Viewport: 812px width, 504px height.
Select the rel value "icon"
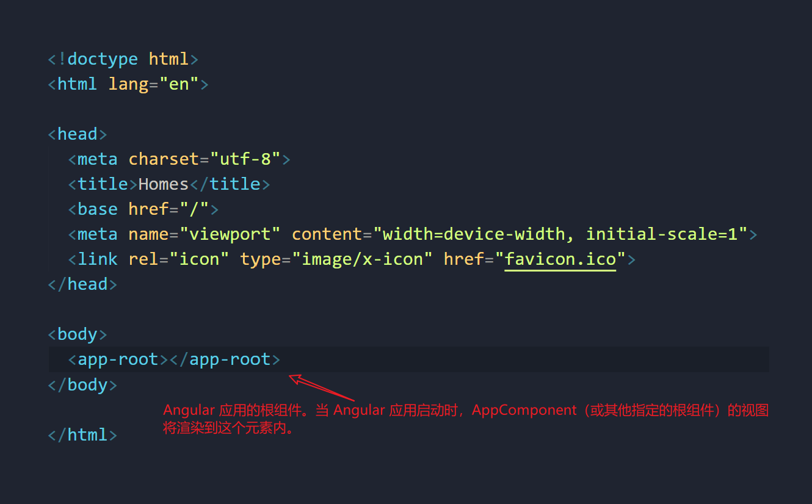[200, 259]
